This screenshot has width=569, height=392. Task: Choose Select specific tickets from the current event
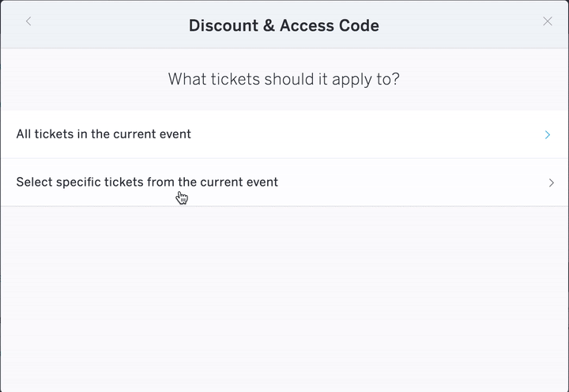[x=284, y=183]
